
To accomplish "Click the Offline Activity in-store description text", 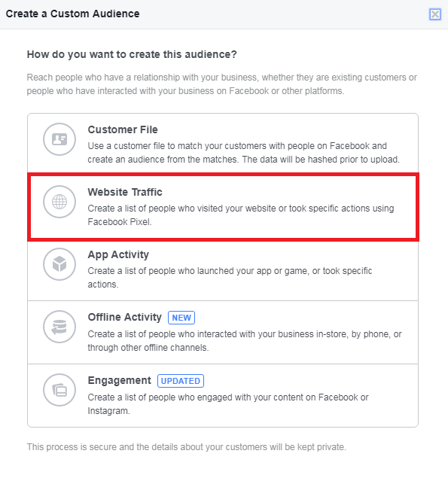I will point(245,341).
